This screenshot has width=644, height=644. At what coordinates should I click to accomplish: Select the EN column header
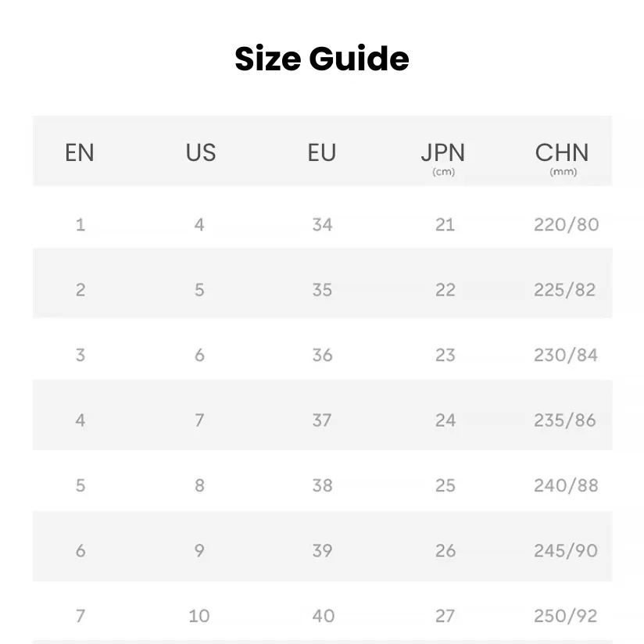[x=80, y=152]
